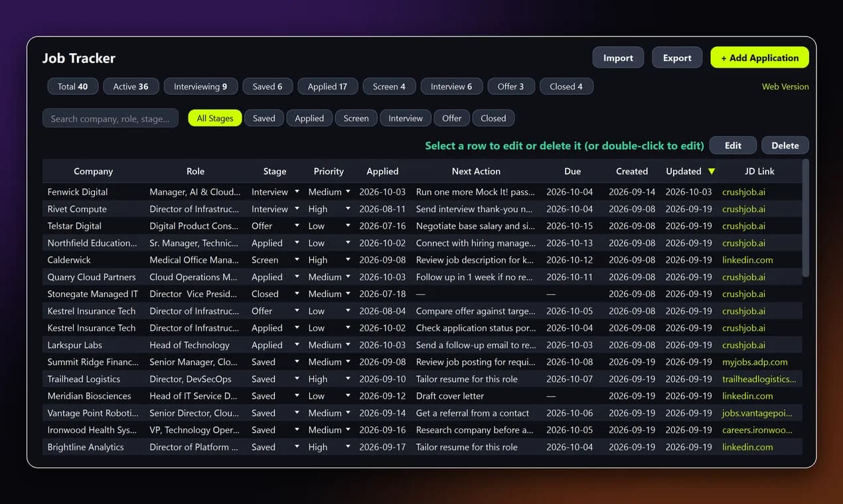This screenshot has height=504, width=843.
Task: Open linkedin.com link for Brightline Analytics
Action: click(747, 447)
